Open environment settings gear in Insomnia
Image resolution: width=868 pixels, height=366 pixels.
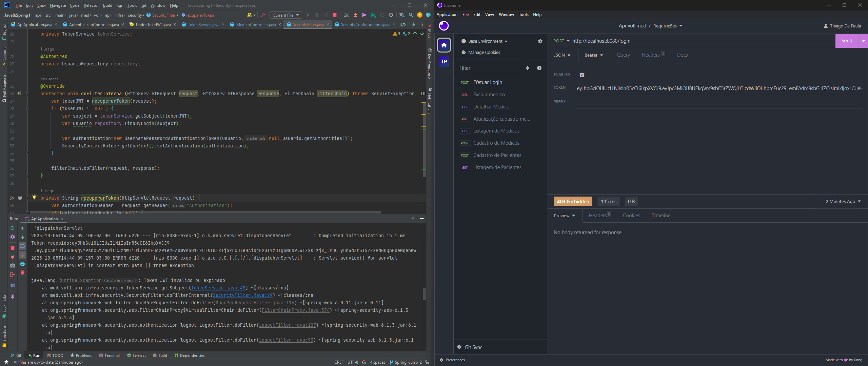point(540,41)
